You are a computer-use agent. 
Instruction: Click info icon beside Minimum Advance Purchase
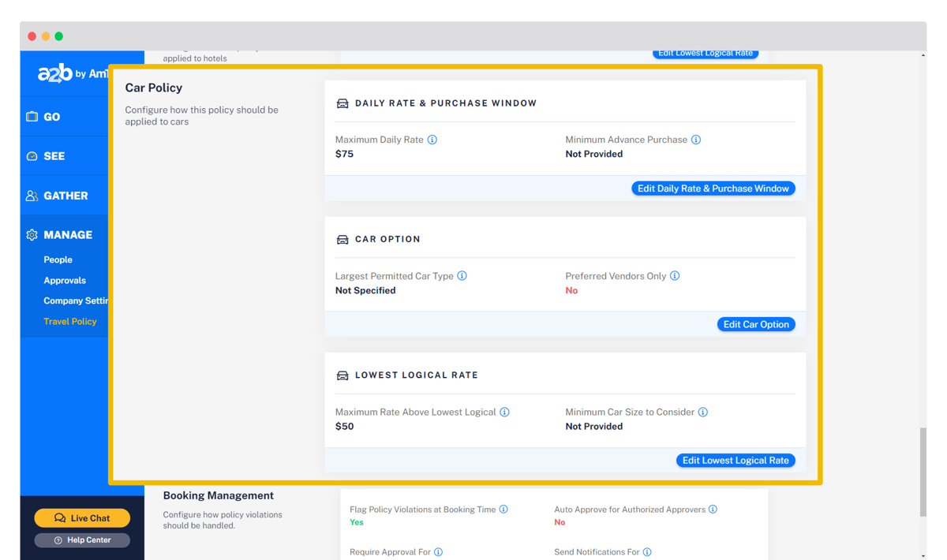tap(696, 140)
